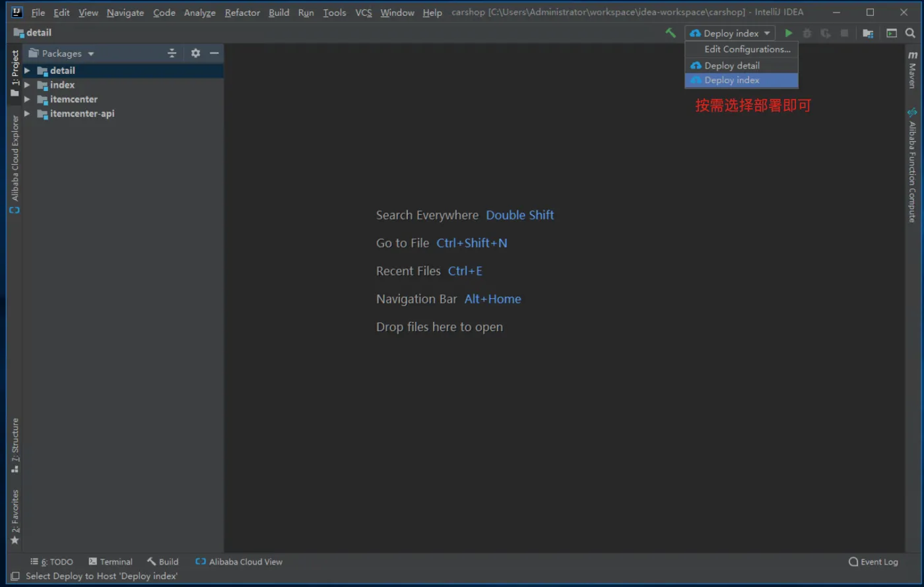
Task: Open Alibaba Function Compute side panel
Action: tap(913, 165)
